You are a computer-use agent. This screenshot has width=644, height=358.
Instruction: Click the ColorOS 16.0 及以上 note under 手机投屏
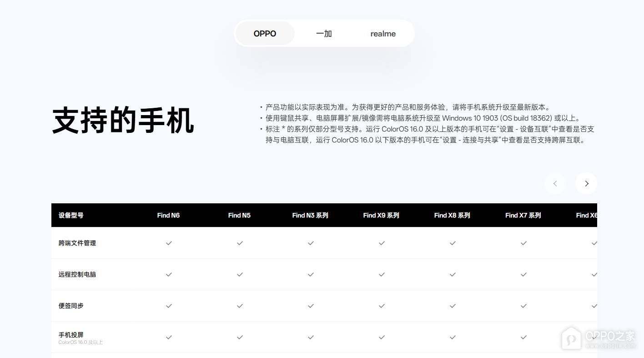click(80, 343)
